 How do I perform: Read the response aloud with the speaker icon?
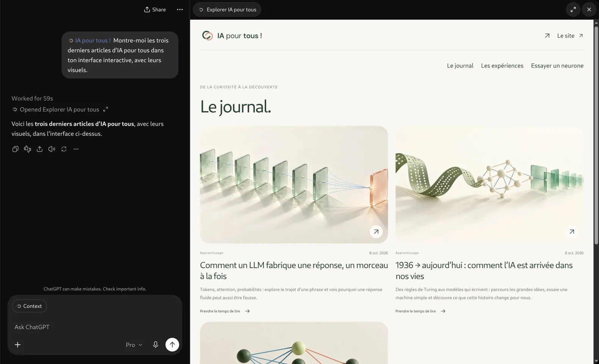52,149
